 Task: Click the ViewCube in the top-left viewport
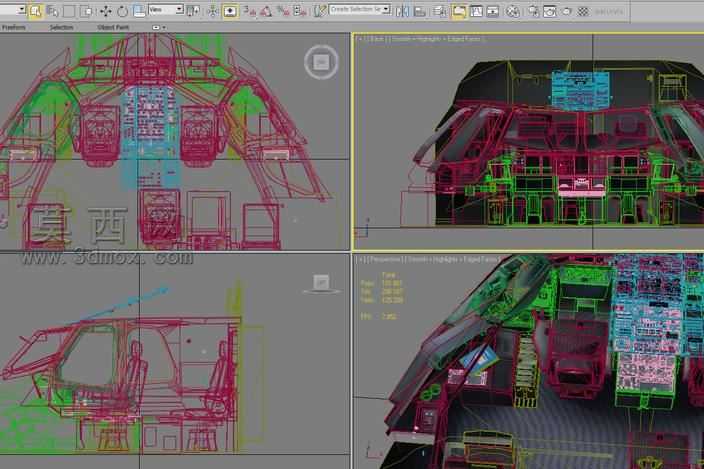tap(321, 62)
